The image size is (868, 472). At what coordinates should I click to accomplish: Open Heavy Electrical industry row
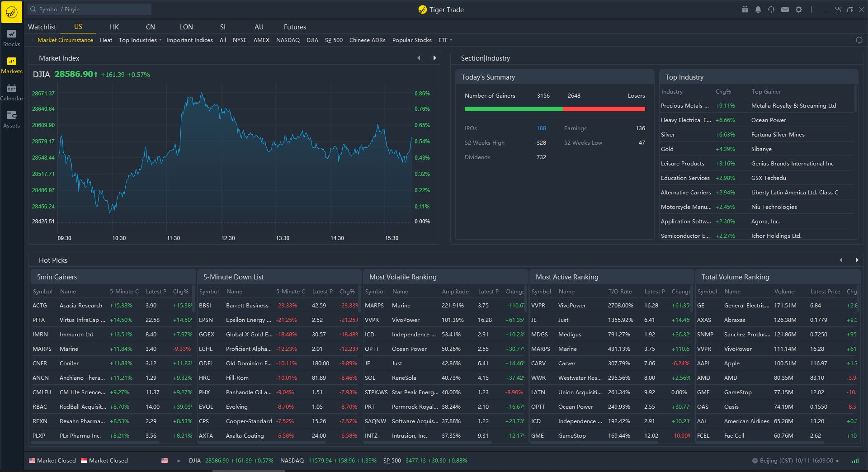(757, 120)
